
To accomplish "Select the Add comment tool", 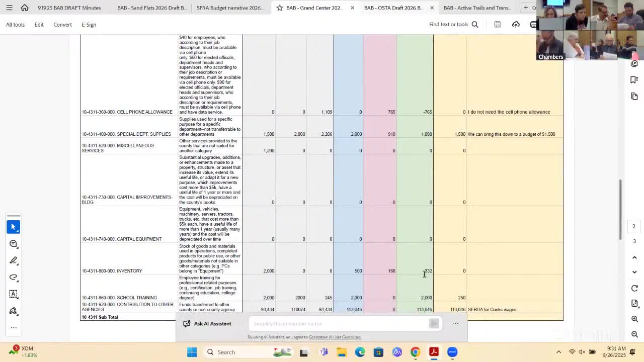I will click(x=14, y=244).
